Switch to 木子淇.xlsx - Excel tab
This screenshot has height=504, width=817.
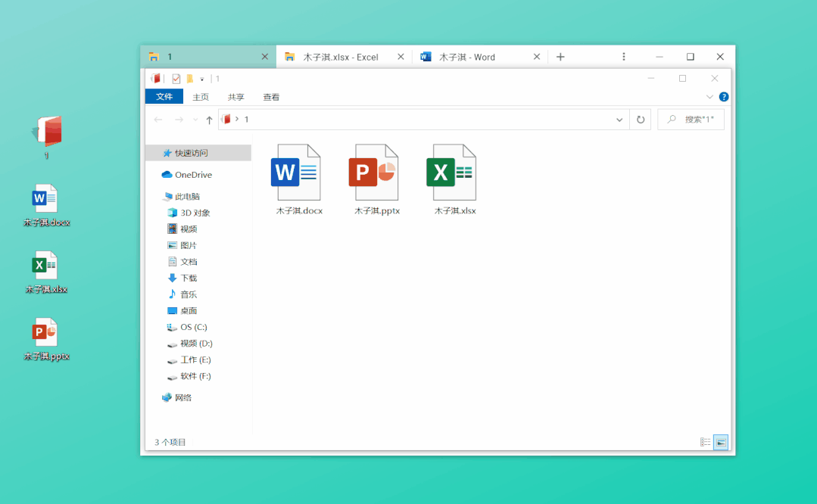pyautogui.click(x=345, y=57)
